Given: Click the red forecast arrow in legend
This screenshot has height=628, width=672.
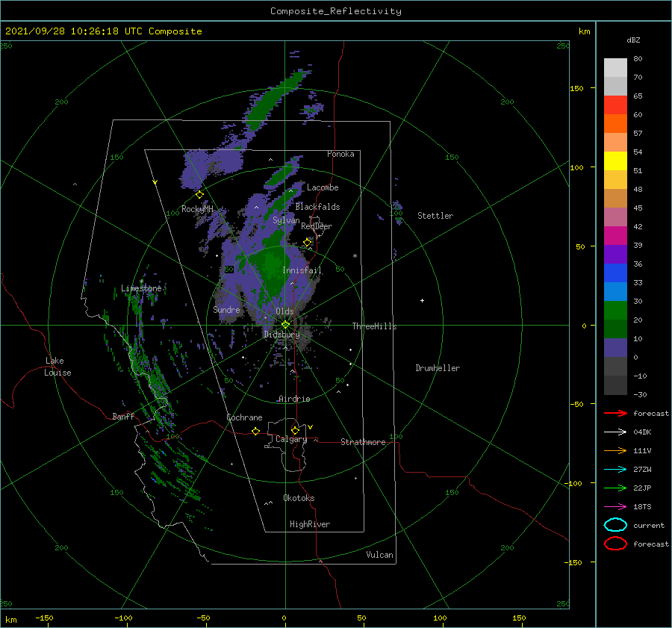Looking at the screenshot, I should (615, 413).
